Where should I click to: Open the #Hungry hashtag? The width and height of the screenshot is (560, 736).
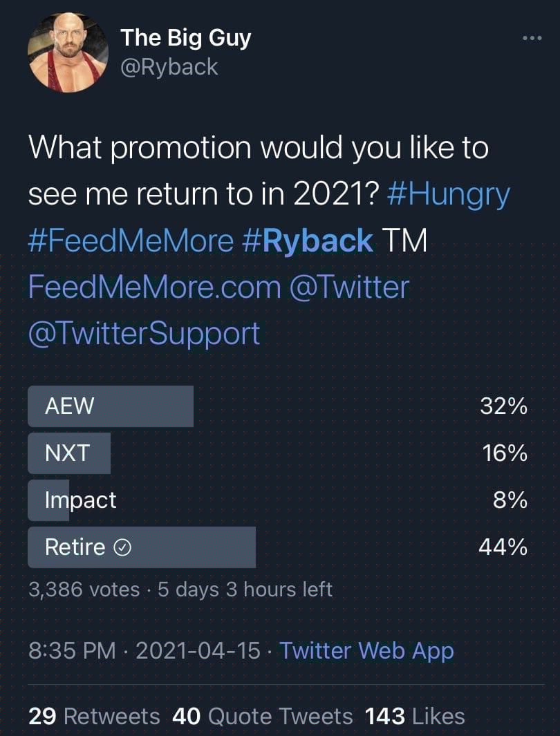point(448,196)
